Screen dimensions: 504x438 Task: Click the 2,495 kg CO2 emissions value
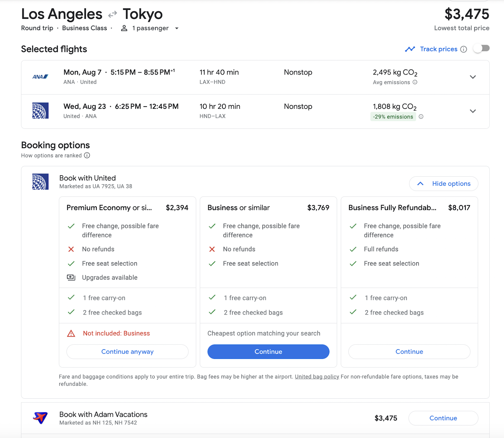pos(395,73)
